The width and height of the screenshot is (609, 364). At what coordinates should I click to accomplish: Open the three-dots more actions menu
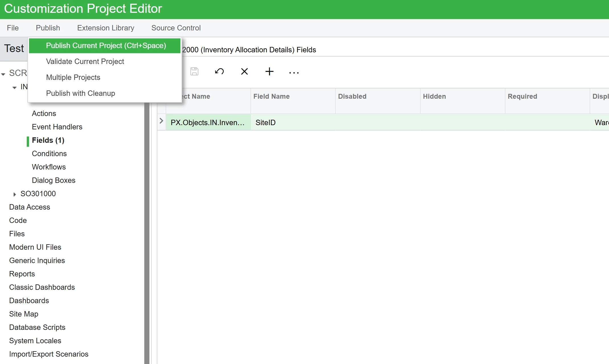[x=294, y=73]
